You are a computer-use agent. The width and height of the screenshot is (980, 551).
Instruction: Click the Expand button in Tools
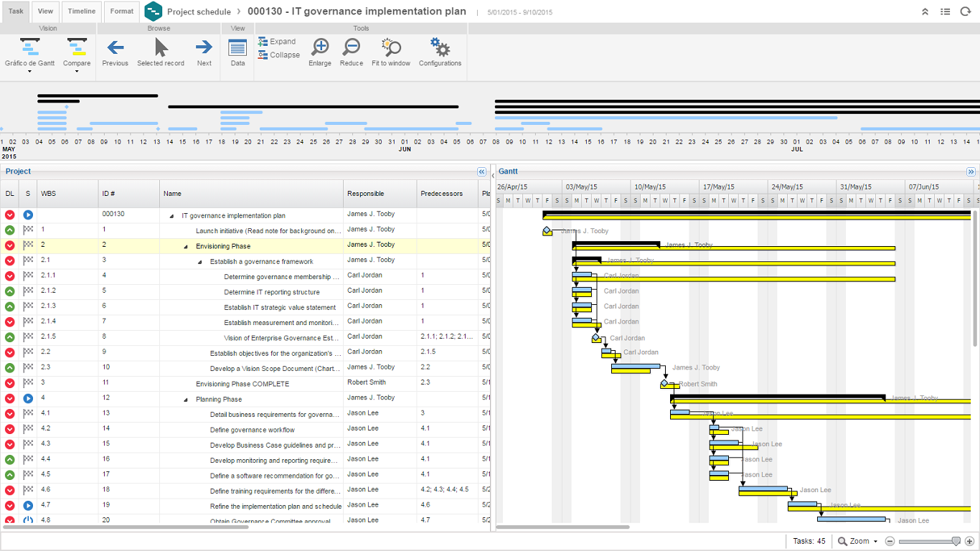pyautogui.click(x=277, y=42)
